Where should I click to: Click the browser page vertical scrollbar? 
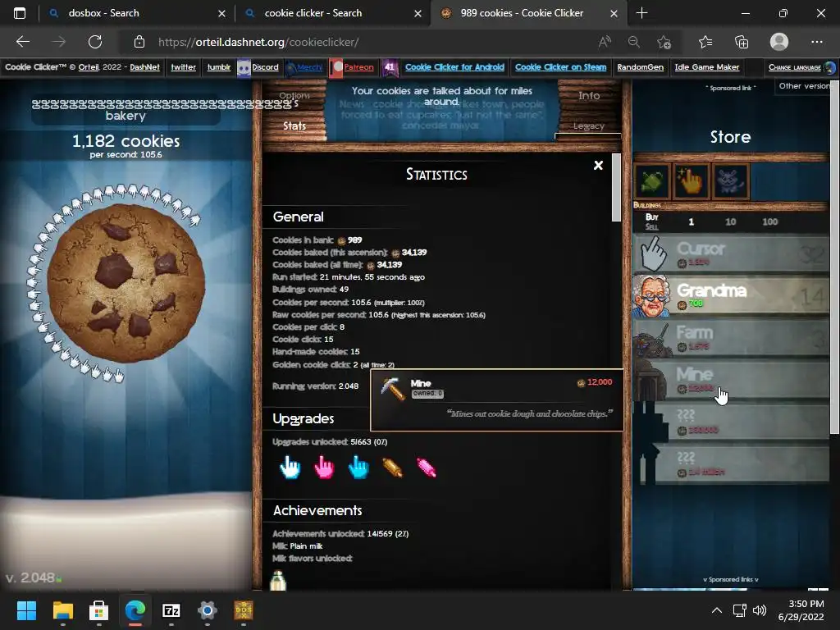coord(834,257)
